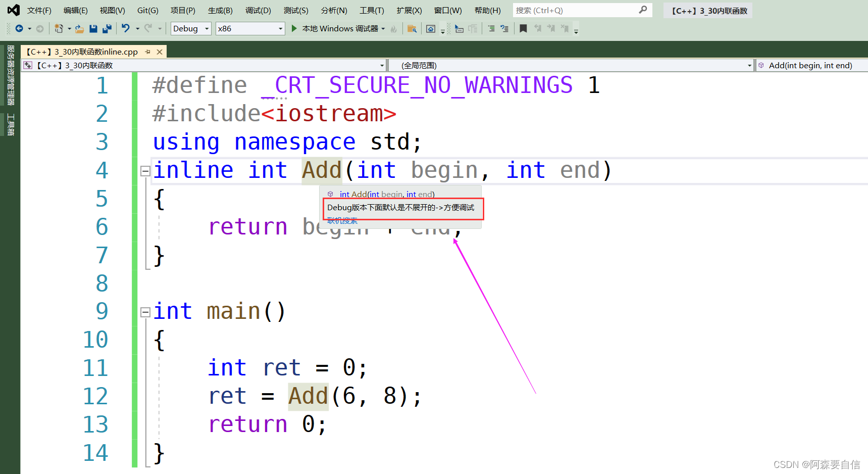Collapse the main function code block
868x474 pixels.
[x=145, y=312]
